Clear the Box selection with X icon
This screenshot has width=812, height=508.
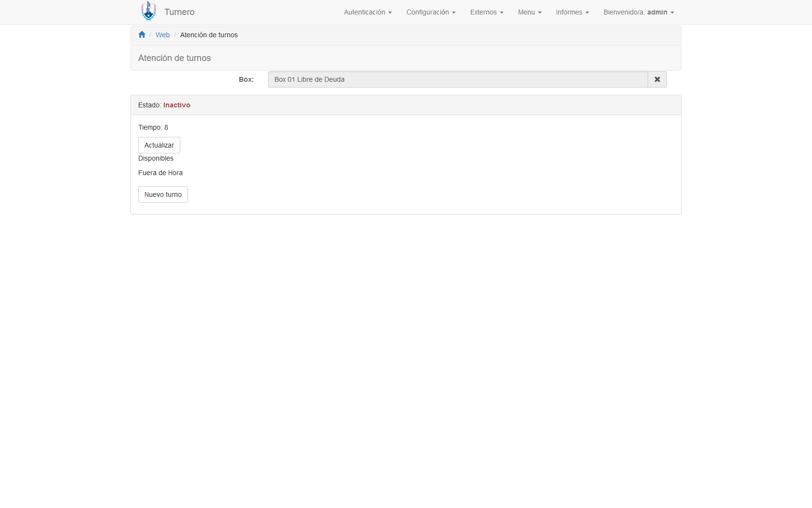(657, 79)
